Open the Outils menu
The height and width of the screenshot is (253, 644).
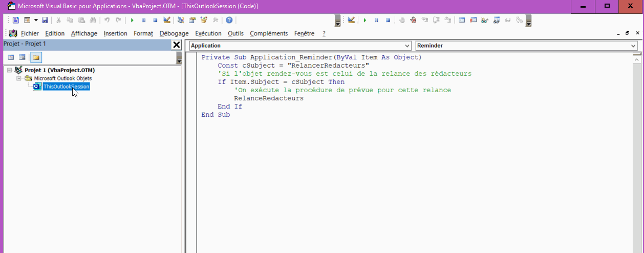(x=235, y=33)
